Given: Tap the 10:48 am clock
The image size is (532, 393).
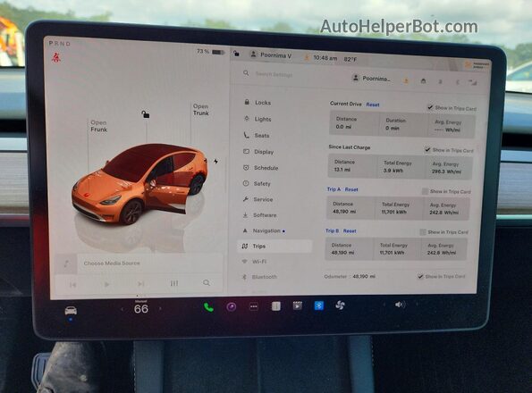Looking at the screenshot, I should pos(325,58).
